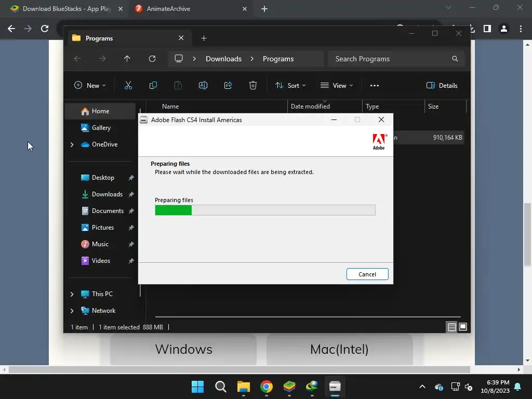
Task: Open a new Chrome tab
Action: coord(264,9)
